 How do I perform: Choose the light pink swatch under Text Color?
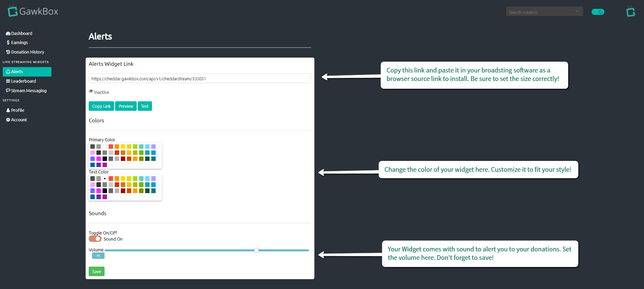tap(93, 185)
